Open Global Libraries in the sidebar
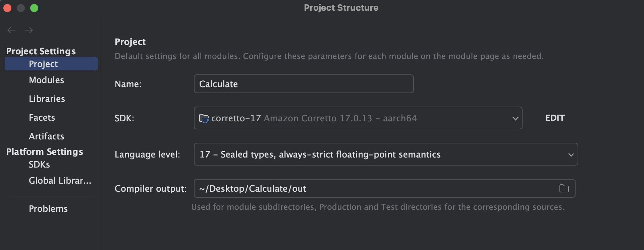This screenshot has width=644, height=250. [x=60, y=181]
